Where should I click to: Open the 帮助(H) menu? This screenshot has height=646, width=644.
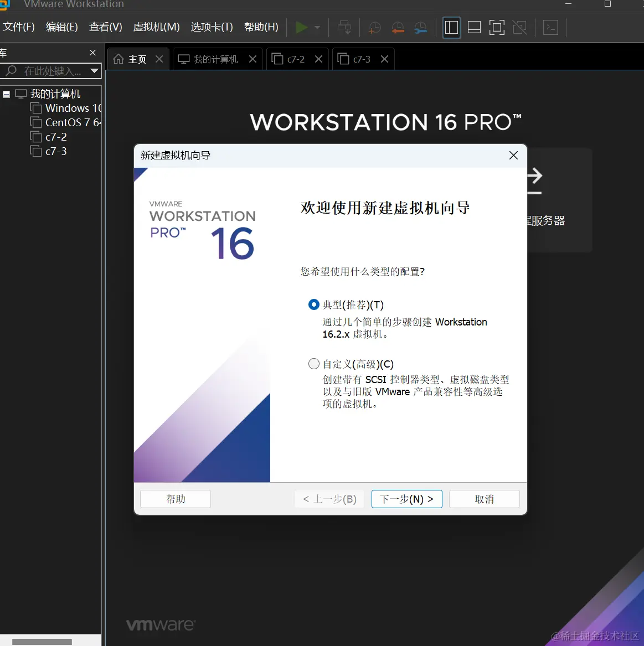point(261,27)
